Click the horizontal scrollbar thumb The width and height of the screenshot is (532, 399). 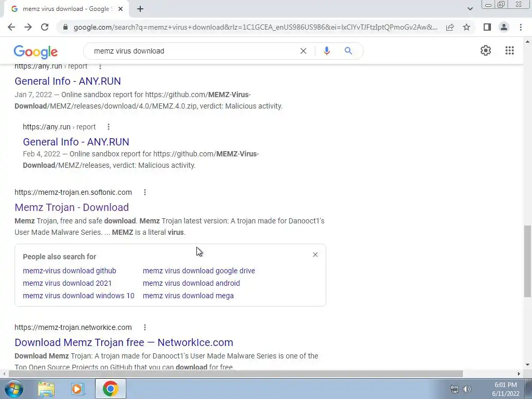[x=236, y=374]
